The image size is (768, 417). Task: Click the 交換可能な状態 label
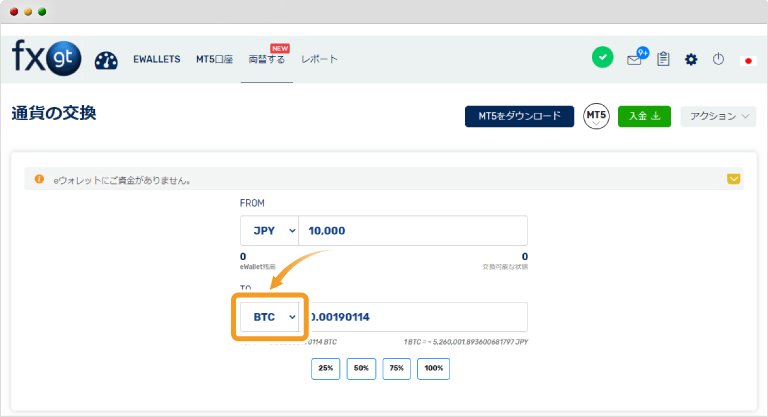pos(505,267)
